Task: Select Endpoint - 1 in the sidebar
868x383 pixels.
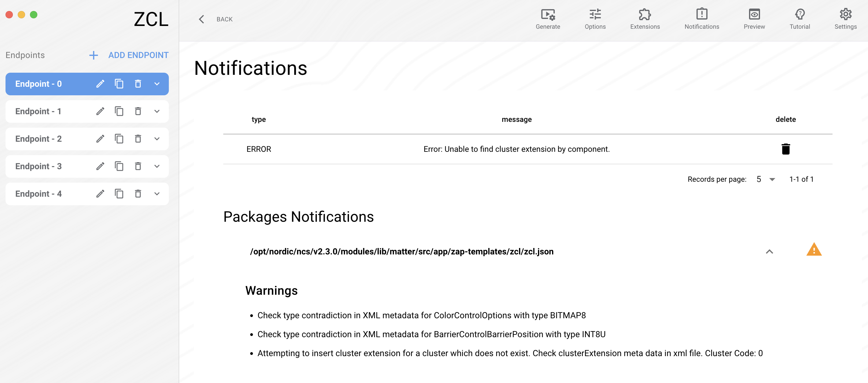Action: [x=47, y=111]
